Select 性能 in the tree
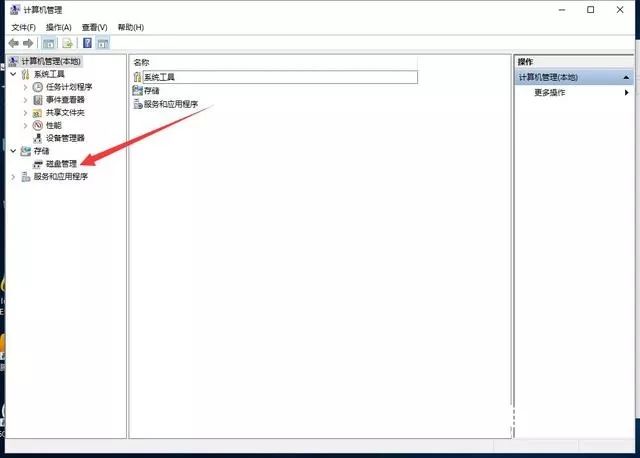The image size is (640, 458). point(54,125)
